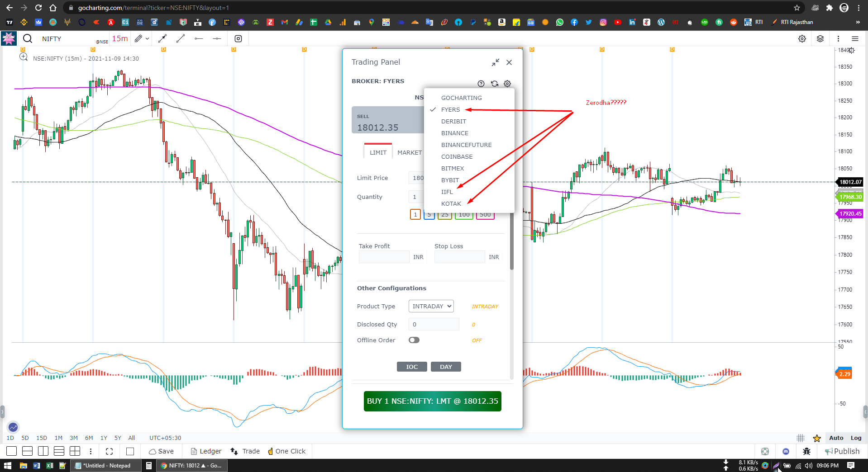
Task: Check the FYERS broker entry
Action: coord(450,109)
